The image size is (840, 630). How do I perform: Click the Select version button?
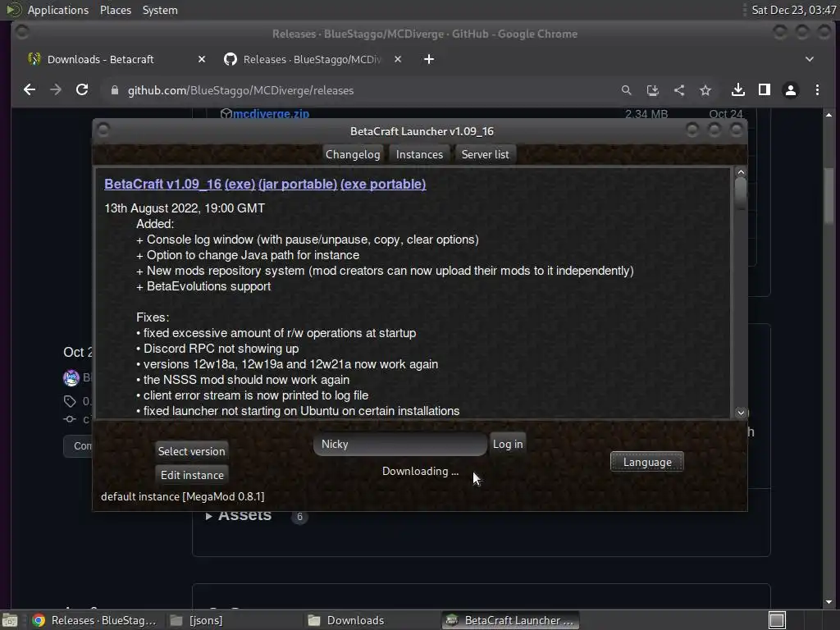[x=191, y=451]
